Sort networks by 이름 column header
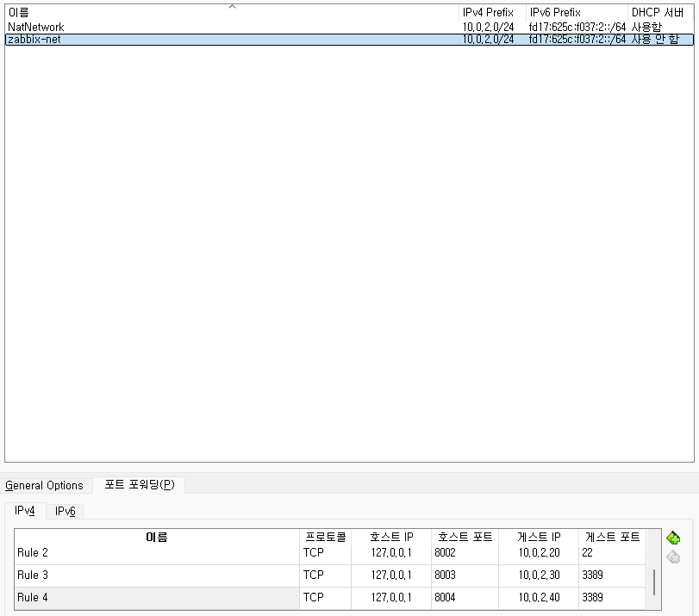This screenshot has width=699, height=616. pos(232,12)
